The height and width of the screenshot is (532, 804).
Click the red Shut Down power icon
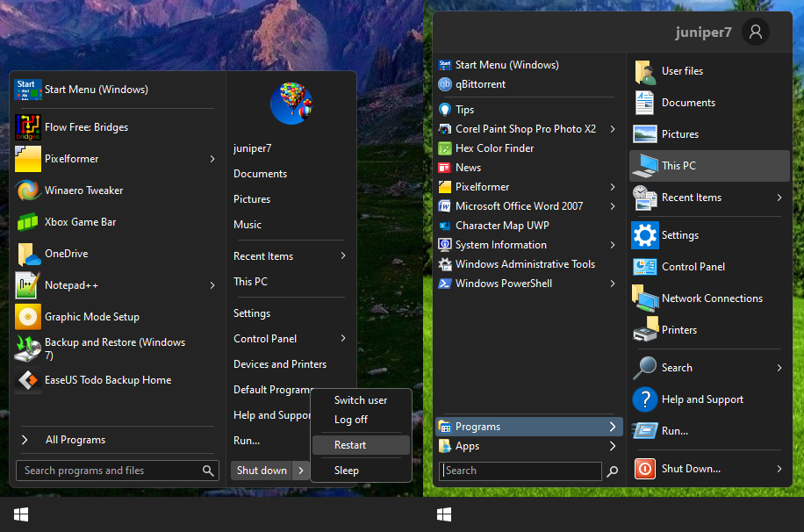(645, 469)
